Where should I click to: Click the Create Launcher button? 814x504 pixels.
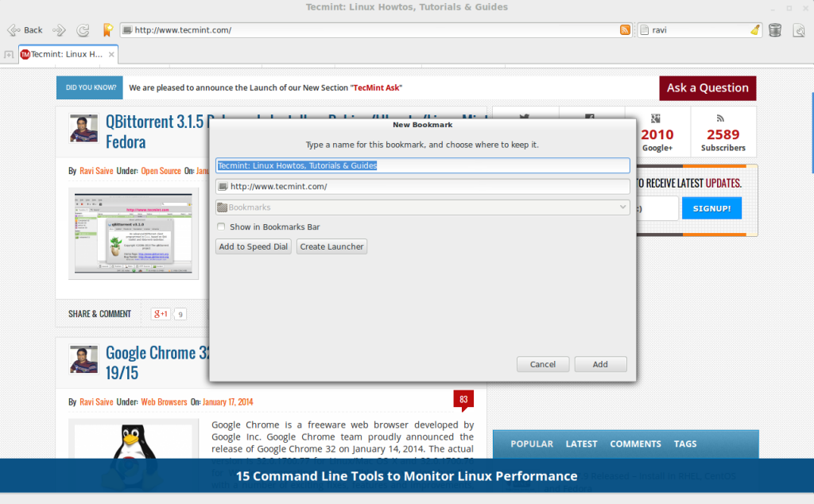[x=331, y=246]
